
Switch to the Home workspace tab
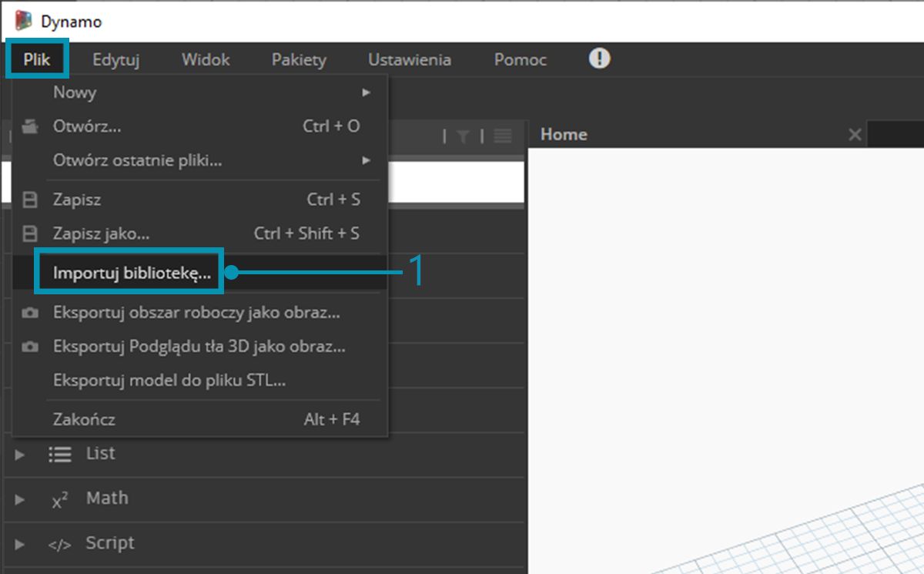(564, 134)
